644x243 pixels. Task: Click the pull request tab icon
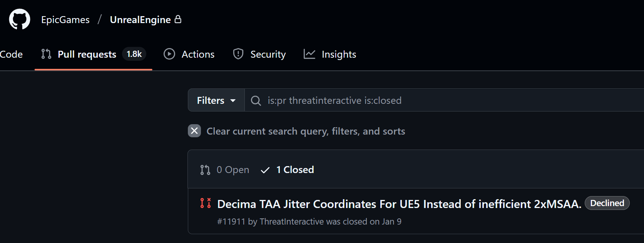tap(46, 54)
